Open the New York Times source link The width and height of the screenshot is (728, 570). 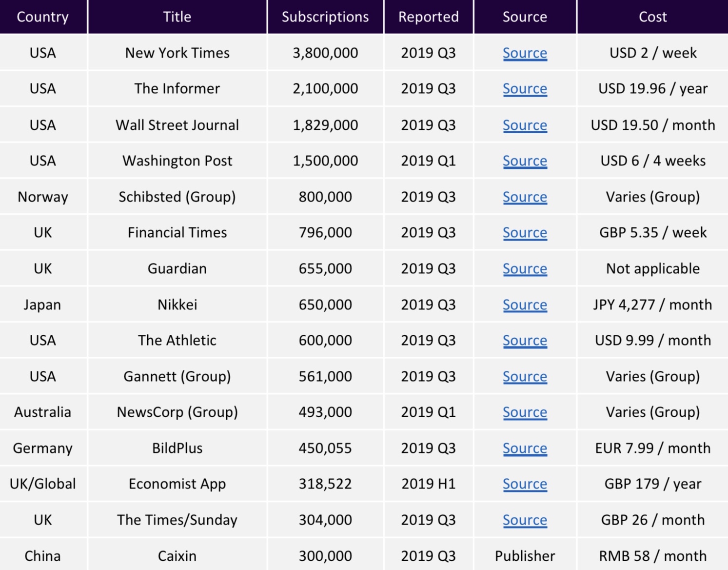(525, 53)
